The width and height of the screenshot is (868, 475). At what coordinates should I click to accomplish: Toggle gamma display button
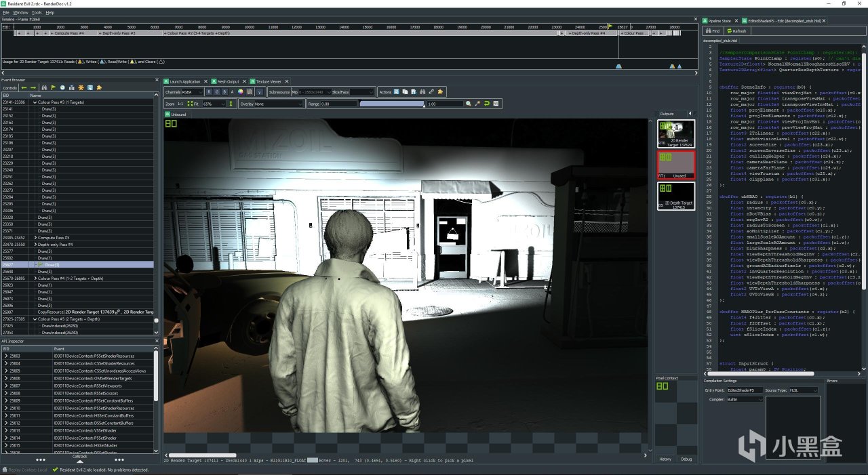coord(260,91)
